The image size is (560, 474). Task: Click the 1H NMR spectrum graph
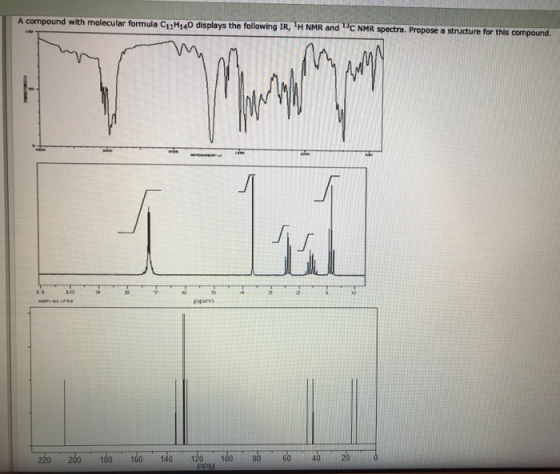click(x=202, y=224)
